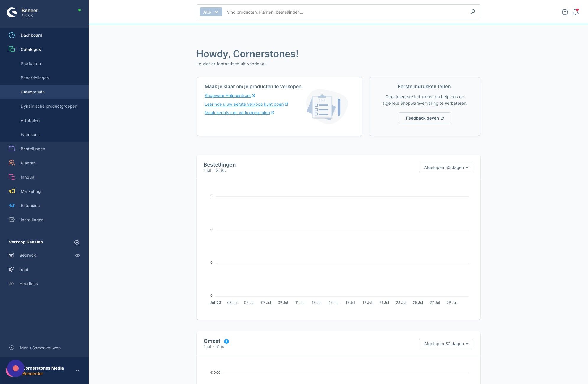Click the Cornerstones Media user name
The width and height of the screenshot is (588, 384).
point(43,368)
